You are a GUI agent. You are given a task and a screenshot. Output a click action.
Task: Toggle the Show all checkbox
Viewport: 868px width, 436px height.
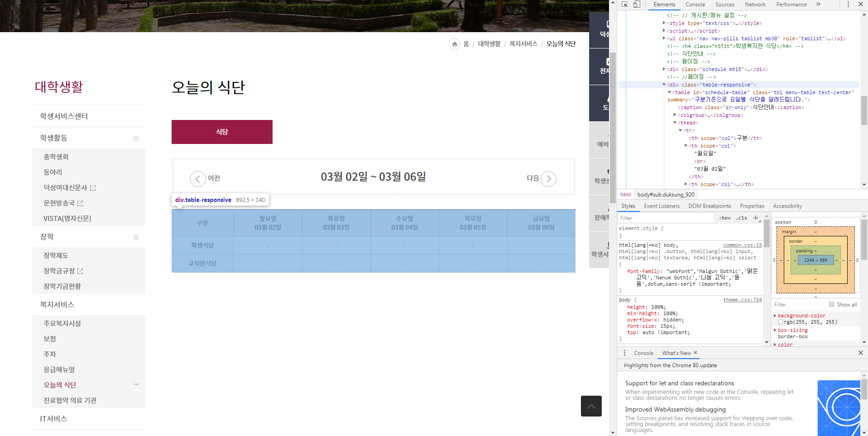click(831, 304)
